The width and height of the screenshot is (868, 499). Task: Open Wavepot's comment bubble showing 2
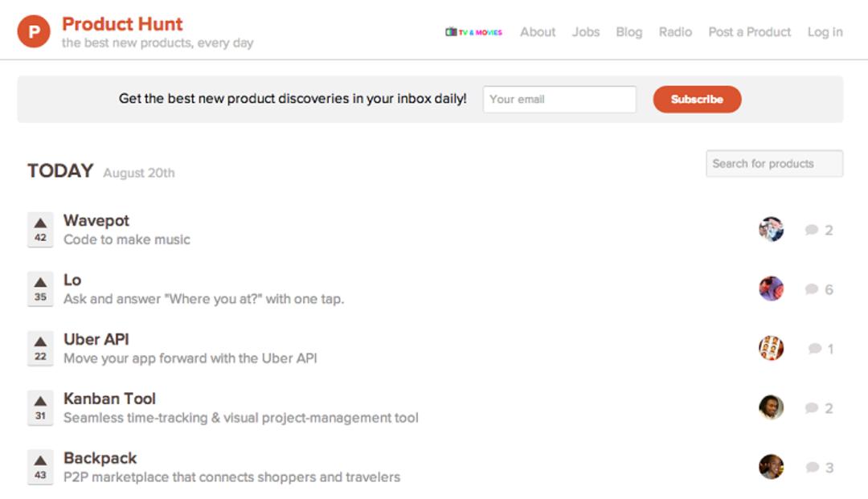819,230
